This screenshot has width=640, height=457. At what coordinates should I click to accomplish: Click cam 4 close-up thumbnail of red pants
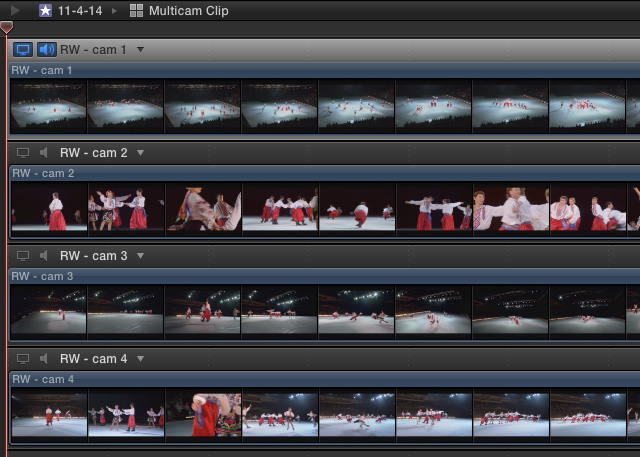click(x=203, y=415)
